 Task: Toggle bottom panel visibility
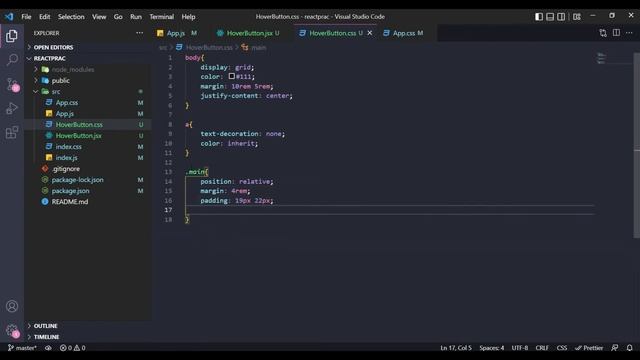coord(550,17)
